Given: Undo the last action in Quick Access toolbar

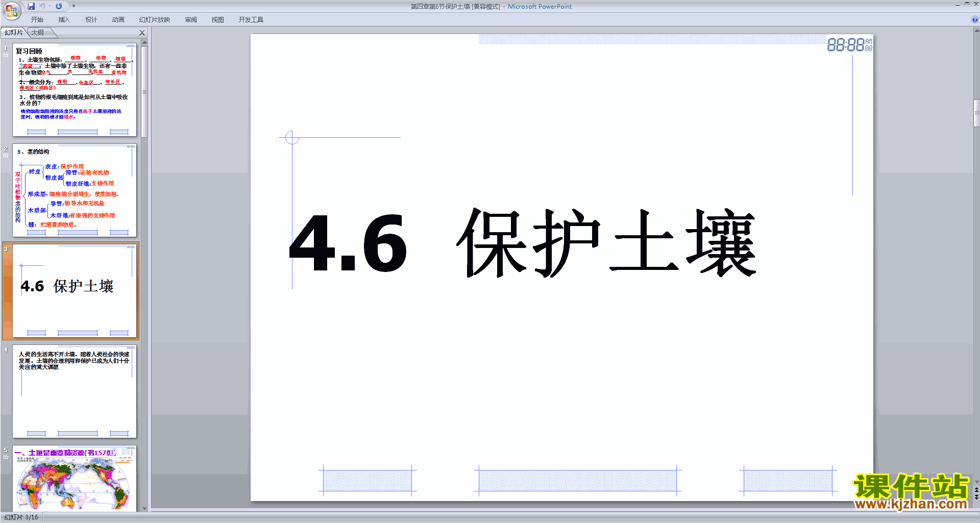Looking at the screenshot, I should point(42,6).
